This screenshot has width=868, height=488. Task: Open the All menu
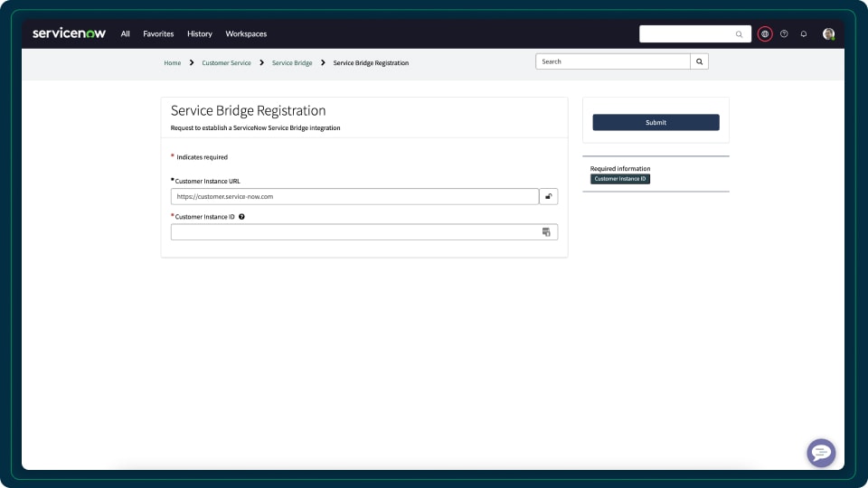[x=126, y=34]
